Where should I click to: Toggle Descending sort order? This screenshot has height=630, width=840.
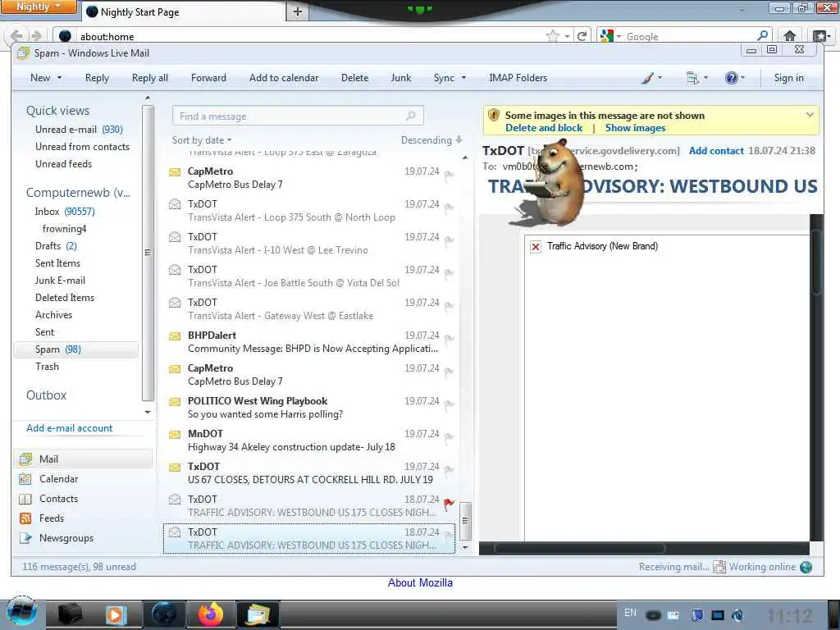[x=431, y=140]
